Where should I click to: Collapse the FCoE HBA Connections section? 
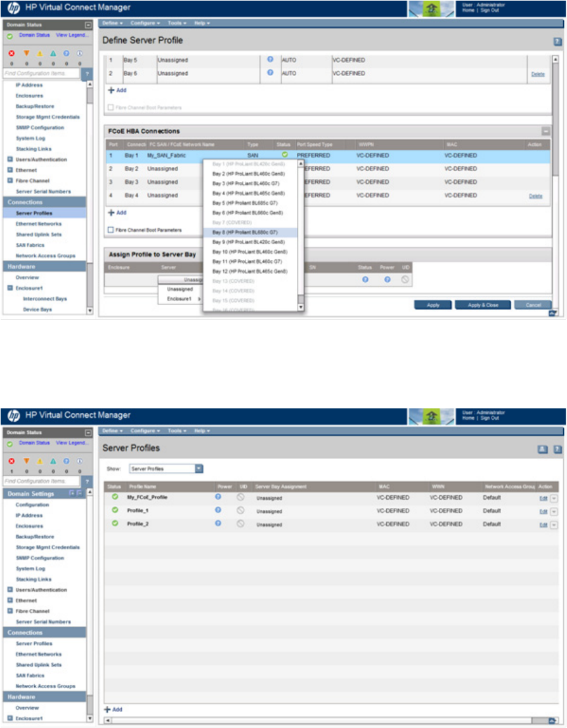coord(545,131)
